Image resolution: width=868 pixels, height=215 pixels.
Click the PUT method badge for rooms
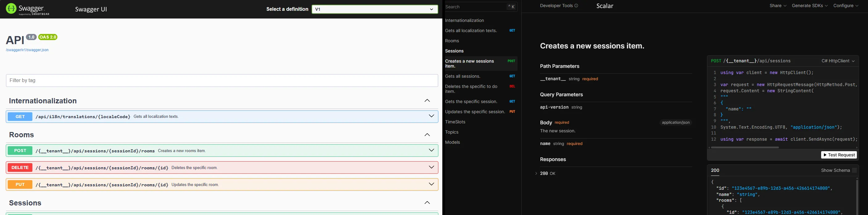point(20,185)
